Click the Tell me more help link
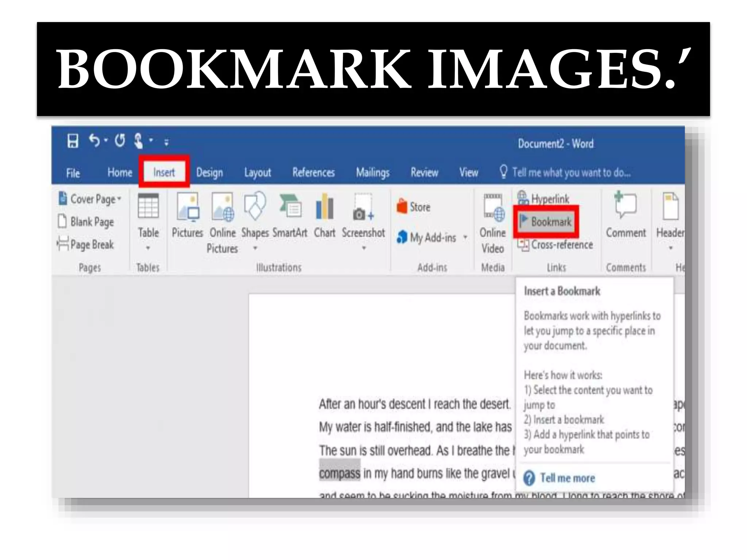Viewport: 747px width, 560px height. [x=567, y=478]
